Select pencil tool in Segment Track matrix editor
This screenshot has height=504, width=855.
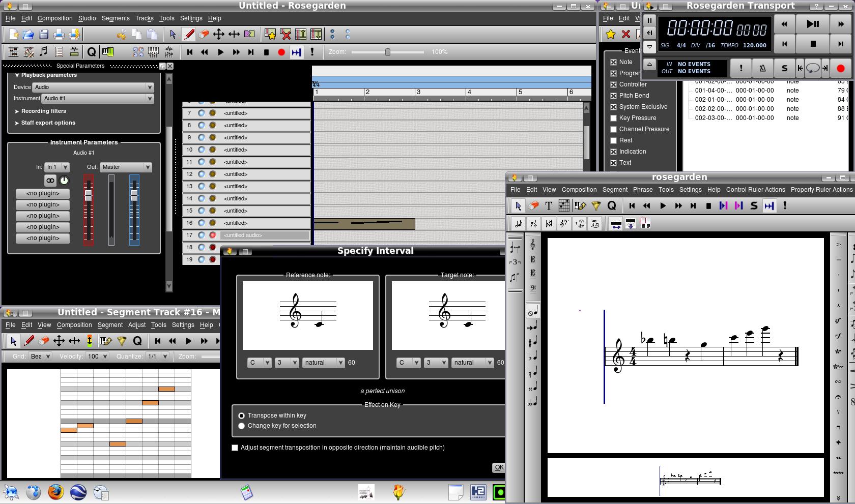tap(29, 341)
